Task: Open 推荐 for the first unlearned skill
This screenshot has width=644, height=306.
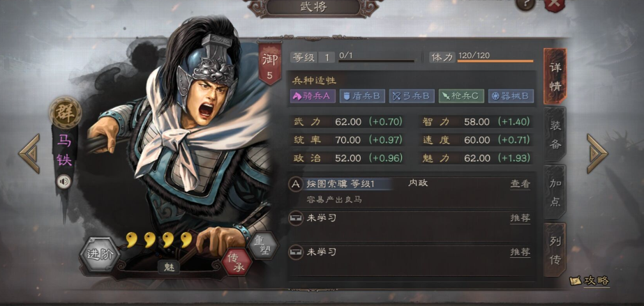Action: (x=520, y=218)
